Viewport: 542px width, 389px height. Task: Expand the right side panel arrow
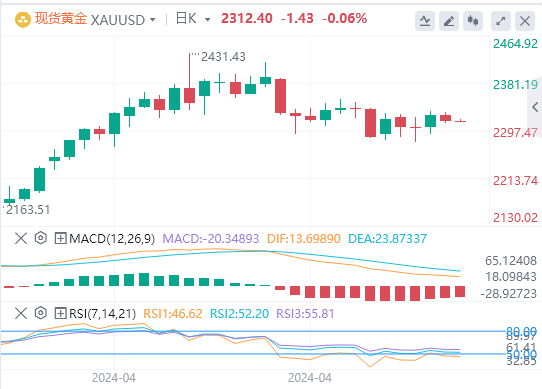[x=535, y=107]
